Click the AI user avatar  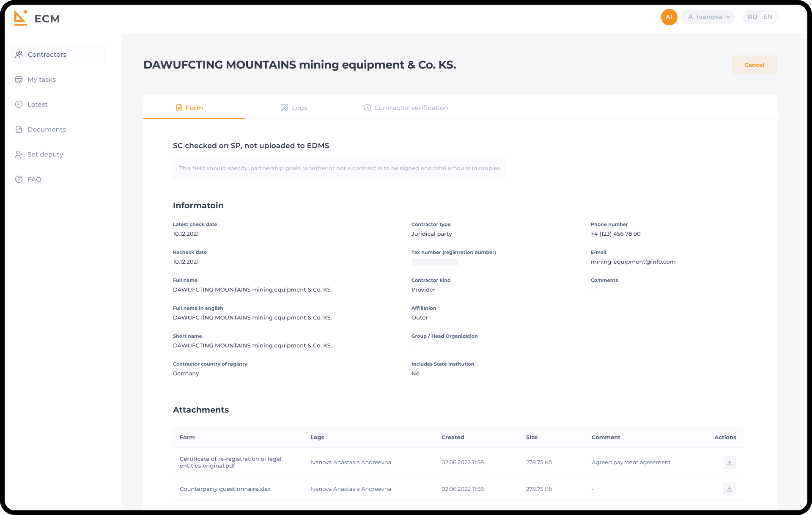[669, 17]
